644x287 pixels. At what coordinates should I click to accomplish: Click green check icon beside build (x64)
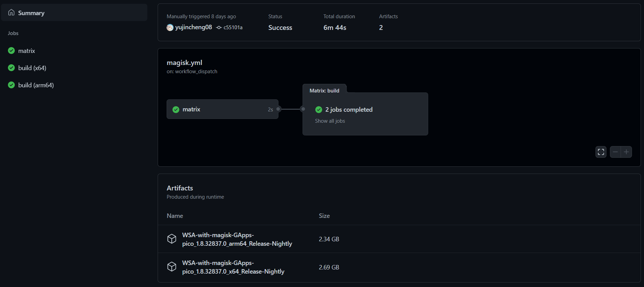coord(11,68)
